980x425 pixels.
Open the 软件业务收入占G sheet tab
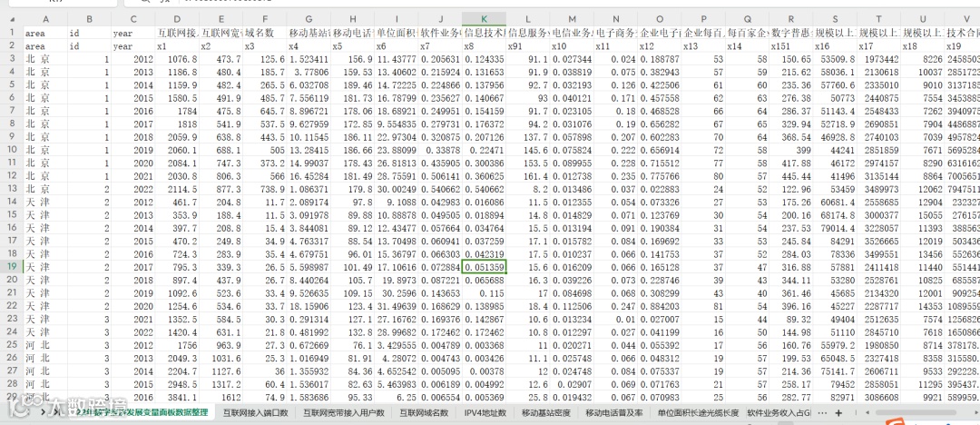point(779,413)
